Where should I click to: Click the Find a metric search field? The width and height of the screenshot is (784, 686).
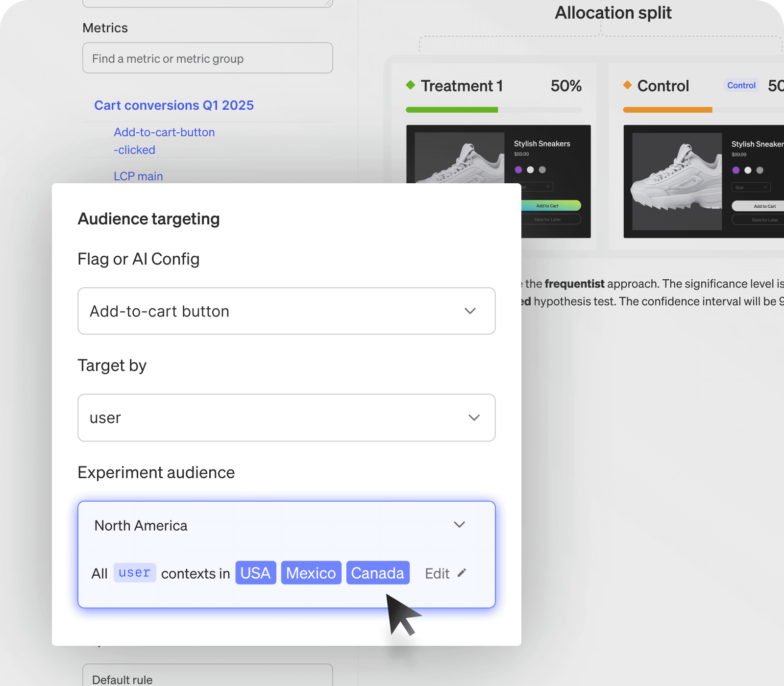coord(208,58)
